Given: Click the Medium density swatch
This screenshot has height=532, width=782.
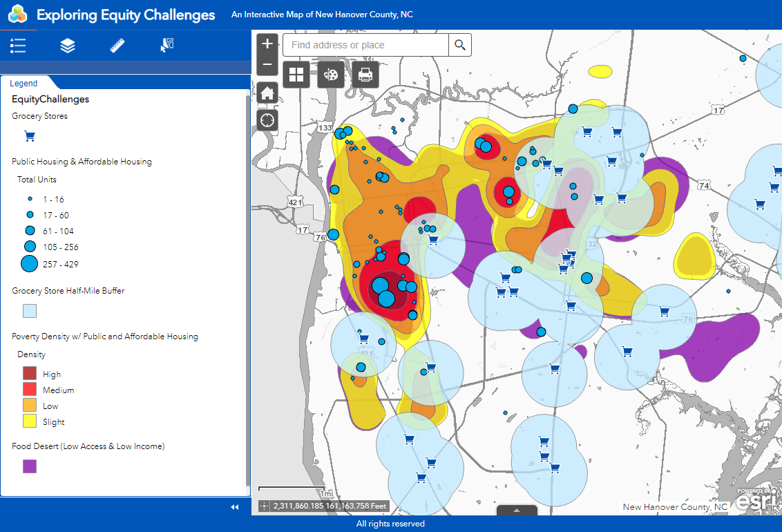Looking at the screenshot, I should click(30, 389).
